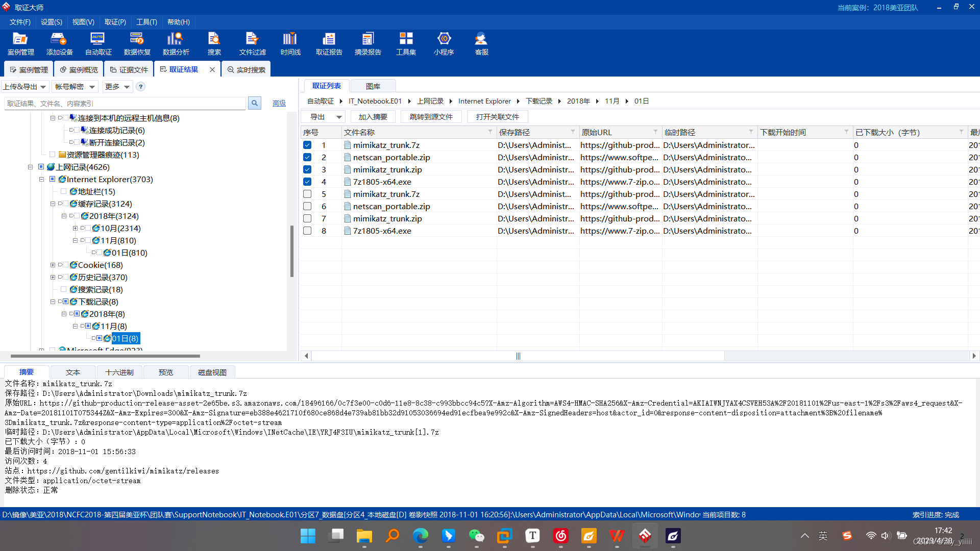Click the 高级 advanced search link
This screenshot has width=980, height=551.
click(x=279, y=103)
